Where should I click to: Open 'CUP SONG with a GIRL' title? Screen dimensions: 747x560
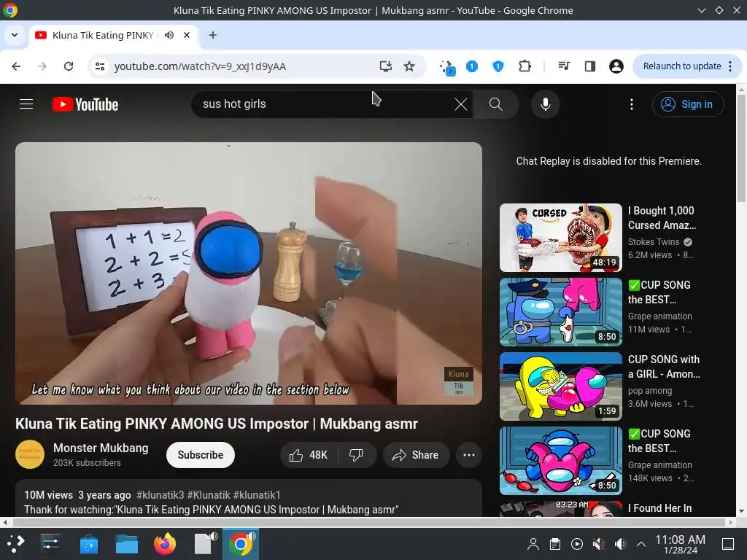click(x=664, y=367)
